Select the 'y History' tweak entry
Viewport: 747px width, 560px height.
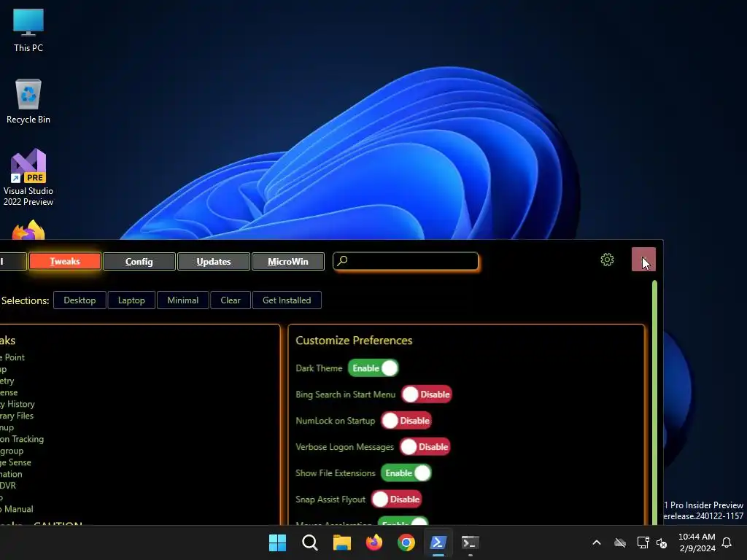pyautogui.click(x=18, y=404)
